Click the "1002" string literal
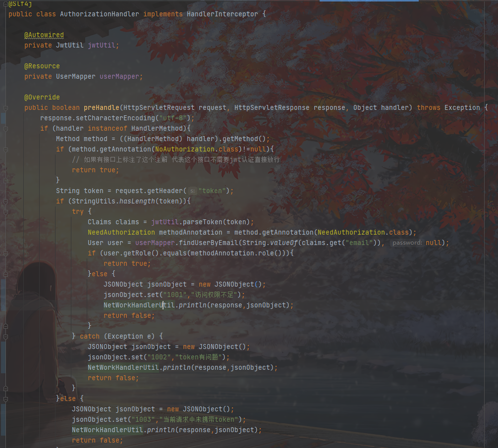 pos(159,357)
